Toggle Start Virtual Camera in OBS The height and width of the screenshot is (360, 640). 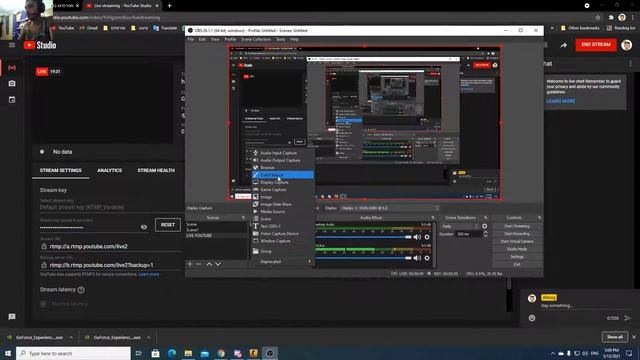click(517, 241)
